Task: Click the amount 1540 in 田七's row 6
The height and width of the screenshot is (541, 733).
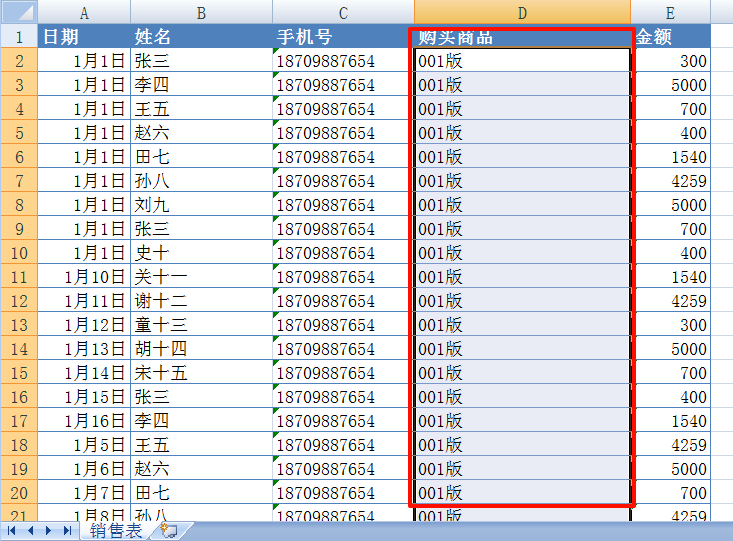Action: coord(670,157)
